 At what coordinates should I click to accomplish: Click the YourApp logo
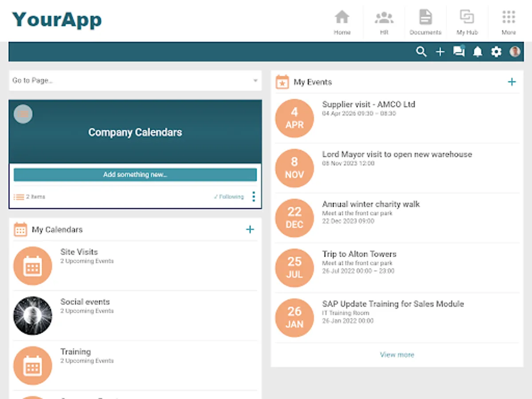pyautogui.click(x=57, y=20)
